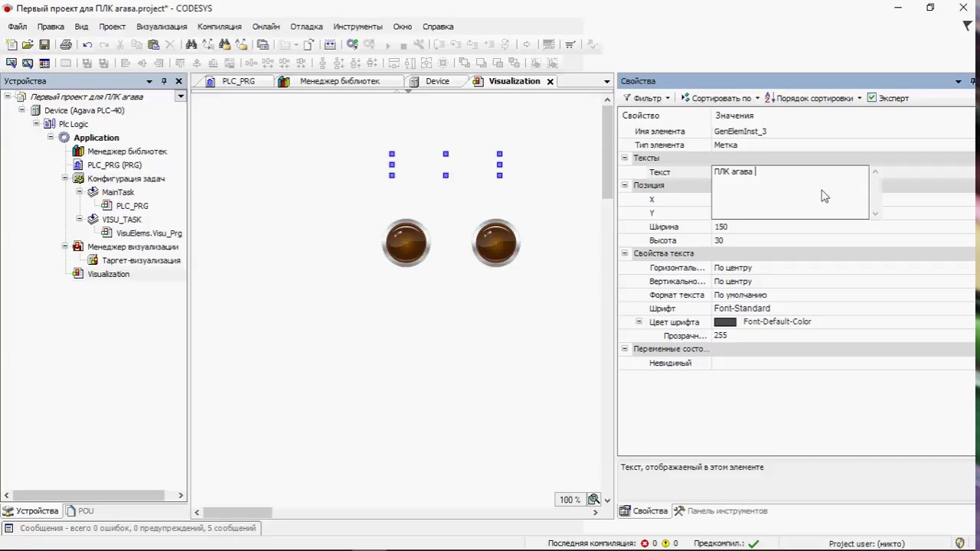Select the left lamp element on canvas
This screenshot has height=551, width=980.
tap(406, 243)
